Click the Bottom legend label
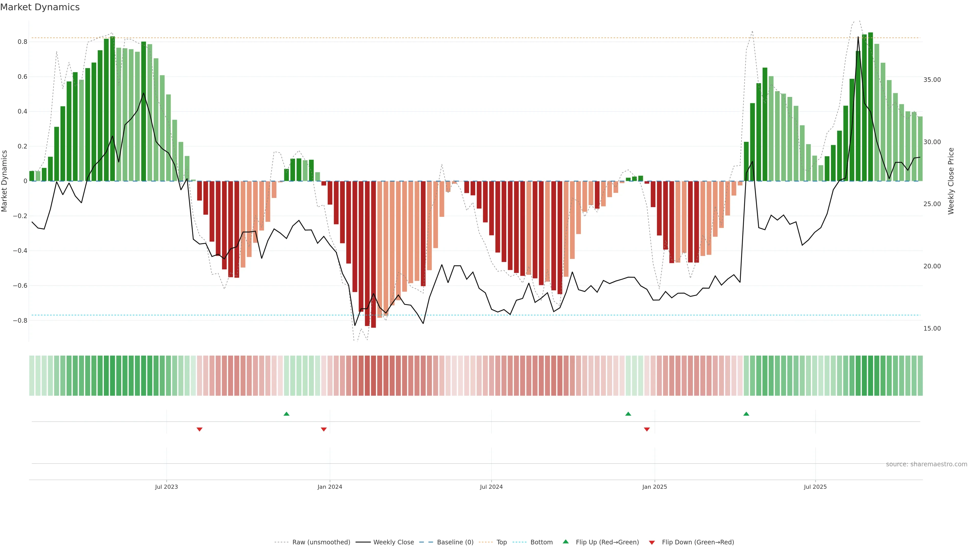This screenshot has height=551, width=980. point(541,542)
